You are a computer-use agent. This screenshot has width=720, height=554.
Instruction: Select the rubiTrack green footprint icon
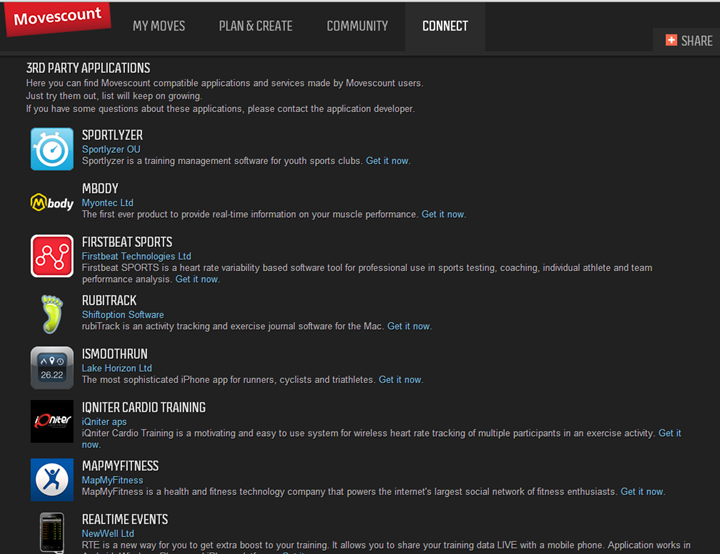(52, 314)
